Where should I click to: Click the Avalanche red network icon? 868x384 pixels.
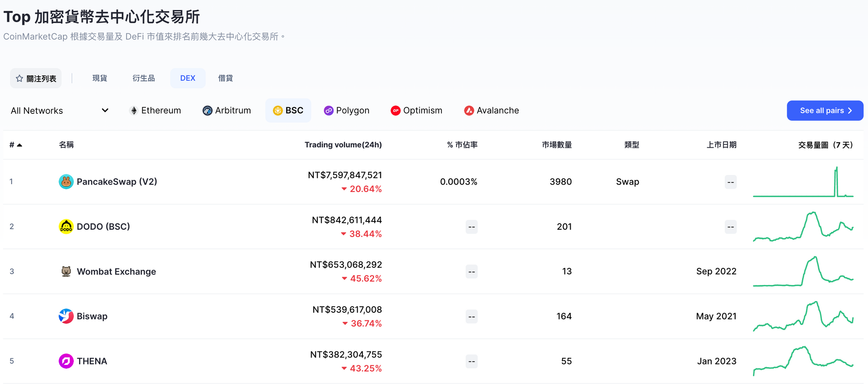[469, 111]
